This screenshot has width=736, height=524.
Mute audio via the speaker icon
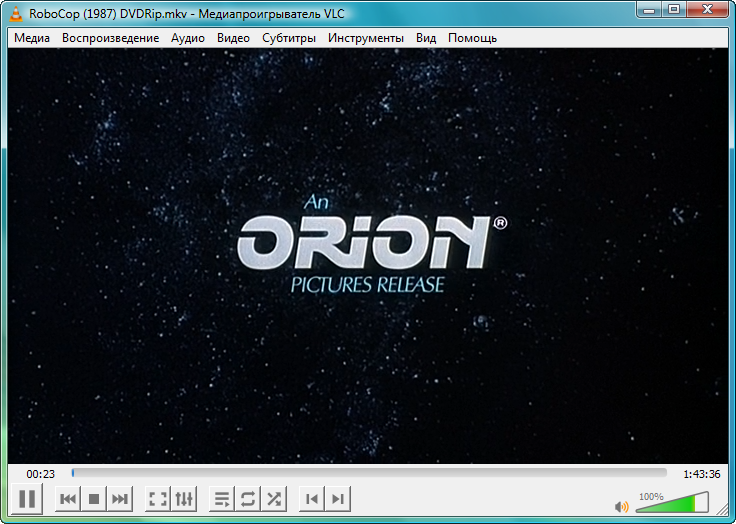621,507
